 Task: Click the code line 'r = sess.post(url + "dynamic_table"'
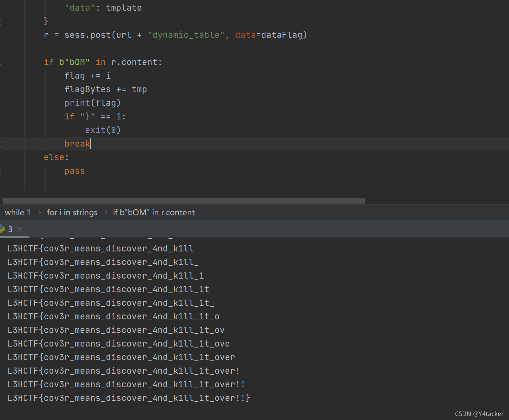tap(175, 35)
